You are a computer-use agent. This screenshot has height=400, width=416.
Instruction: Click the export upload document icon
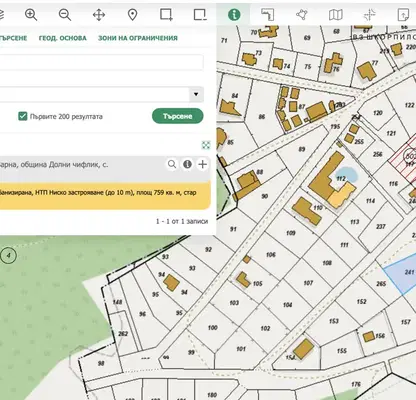click(x=403, y=15)
